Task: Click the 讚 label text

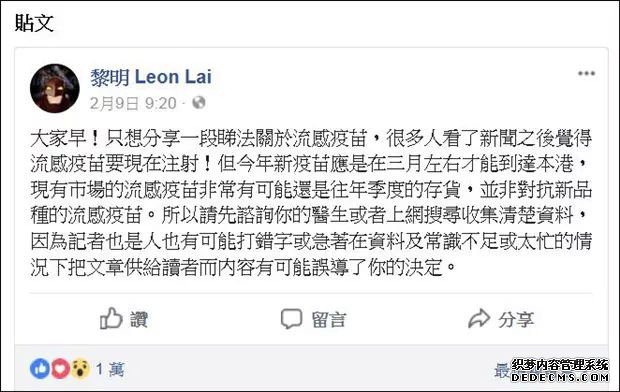Action: [139, 320]
